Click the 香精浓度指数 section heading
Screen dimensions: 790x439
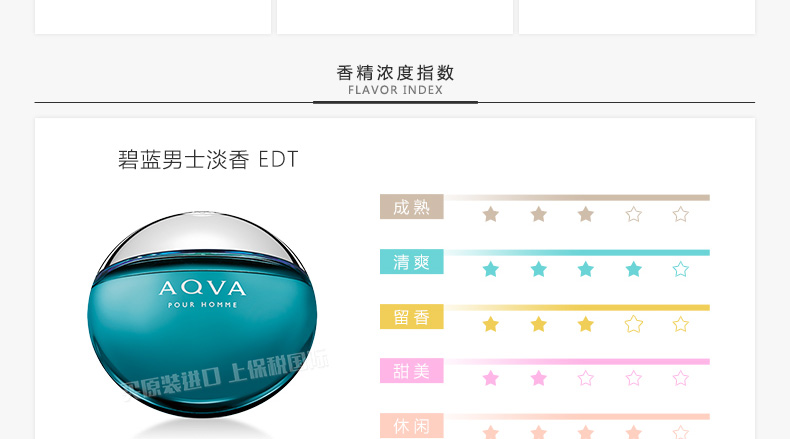[396, 74]
